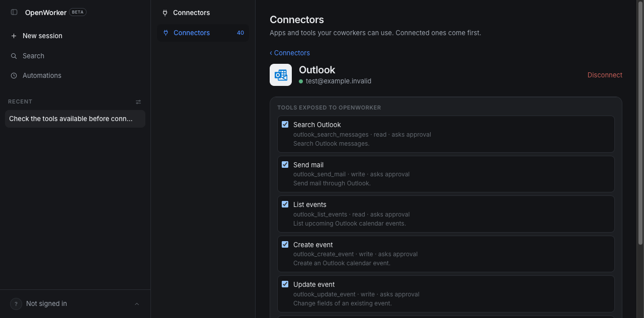This screenshot has width=644, height=318.
Task: Click the 'outlook_send_mail' tool identifier
Action: tap(319, 174)
